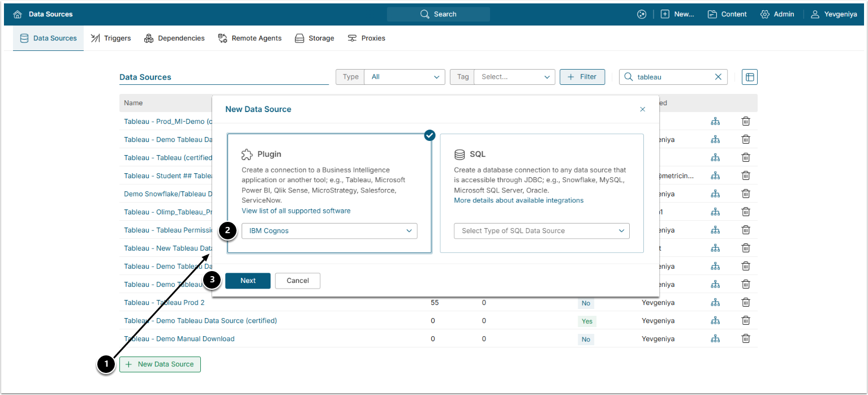Expand the Type All filter dropdown
The width and height of the screenshot is (868, 395).
tap(404, 77)
